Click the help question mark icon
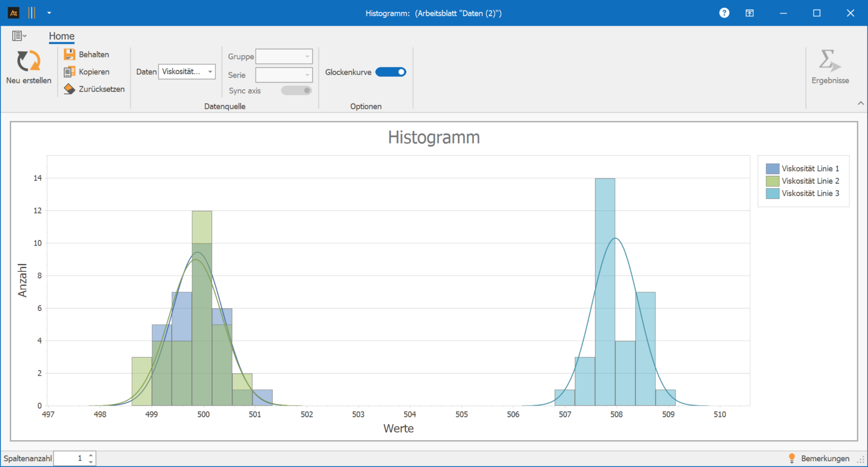This screenshot has height=467, width=868. pos(724,13)
